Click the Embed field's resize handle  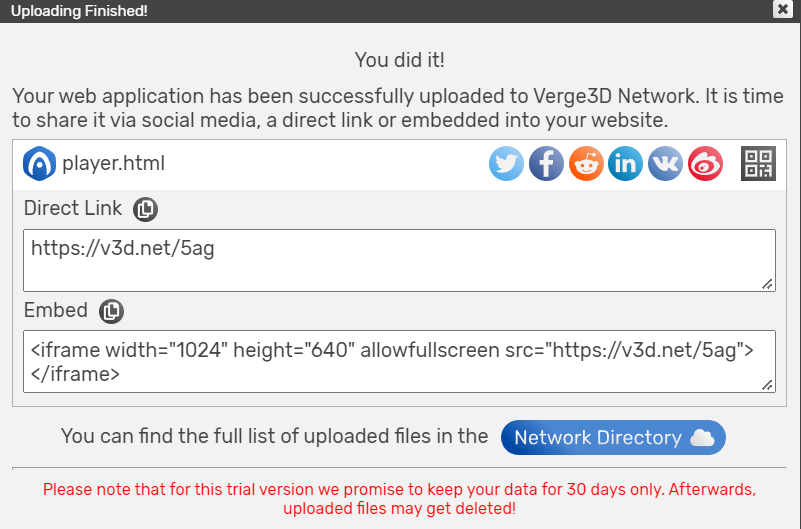pos(767,385)
